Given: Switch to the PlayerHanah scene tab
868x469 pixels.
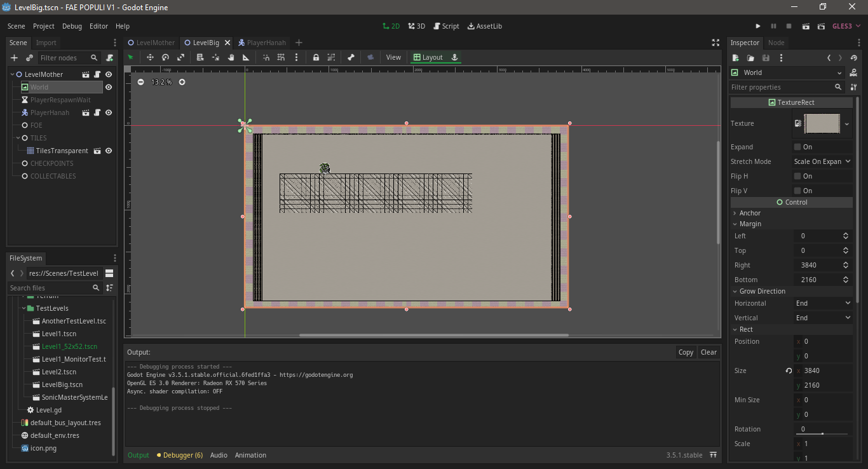Looking at the screenshot, I should click(x=262, y=43).
